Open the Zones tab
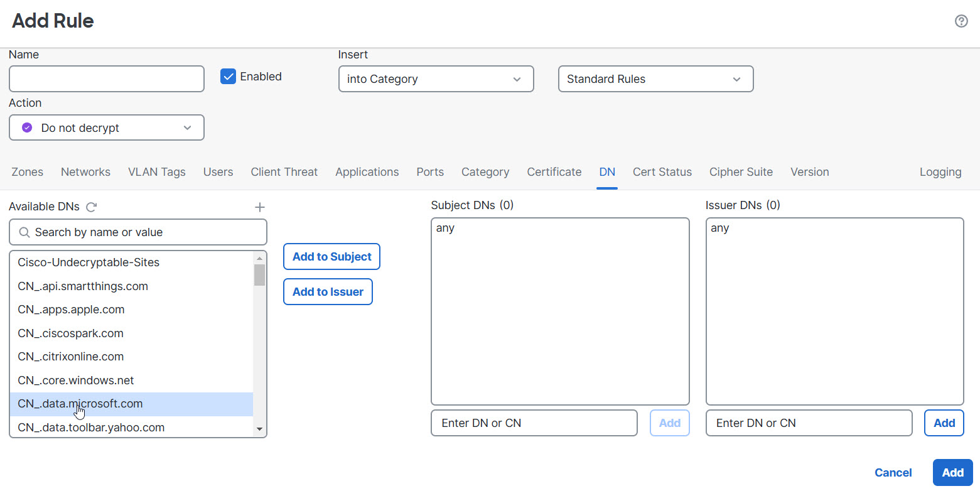The image size is (980, 491). click(27, 171)
